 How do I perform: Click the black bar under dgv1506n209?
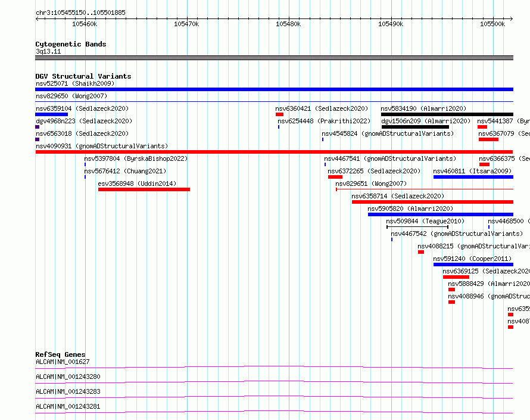(x=416, y=127)
